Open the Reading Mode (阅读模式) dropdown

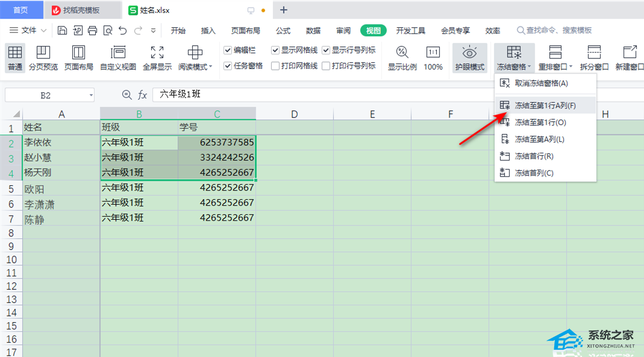195,67
